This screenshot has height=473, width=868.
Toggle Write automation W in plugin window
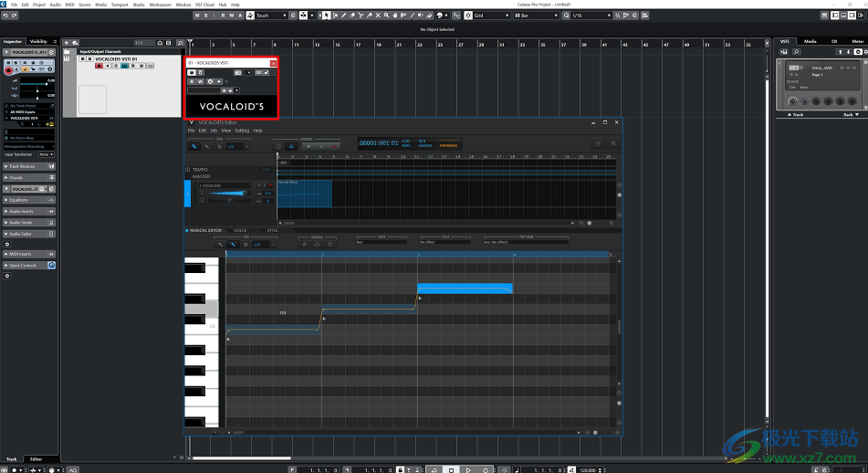(x=199, y=81)
